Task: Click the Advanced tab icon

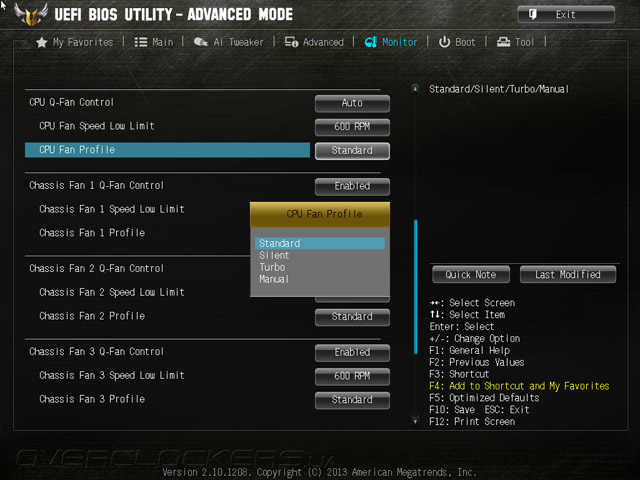Action: pyautogui.click(x=291, y=42)
